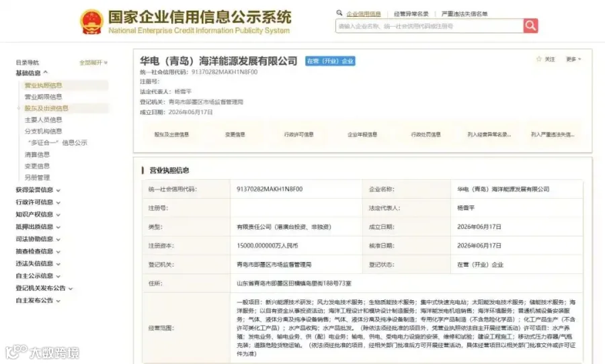This screenshot has height=364, width=605.
Task: Click the star icon next to 关注
Action: point(539,59)
